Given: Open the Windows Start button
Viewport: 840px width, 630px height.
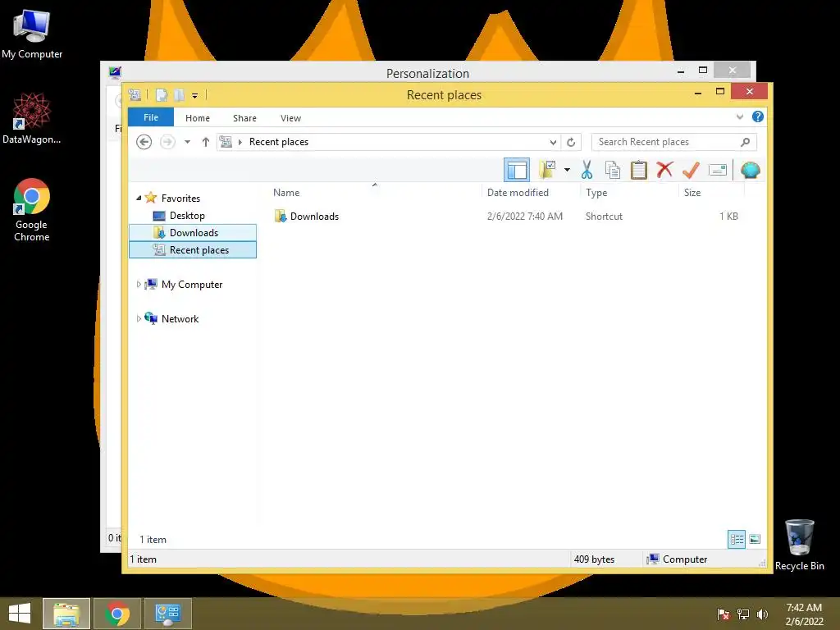Looking at the screenshot, I should pyautogui.click(x=20, y=614).
